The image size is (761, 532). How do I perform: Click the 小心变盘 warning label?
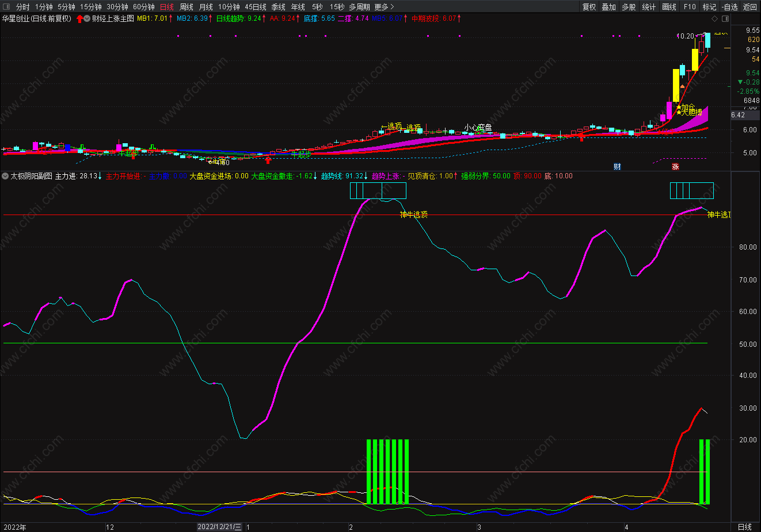(x=478, y=128)
